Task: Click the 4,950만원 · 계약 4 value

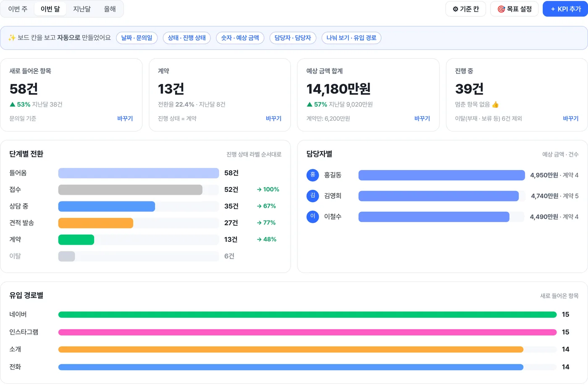Action: [554, 175]
